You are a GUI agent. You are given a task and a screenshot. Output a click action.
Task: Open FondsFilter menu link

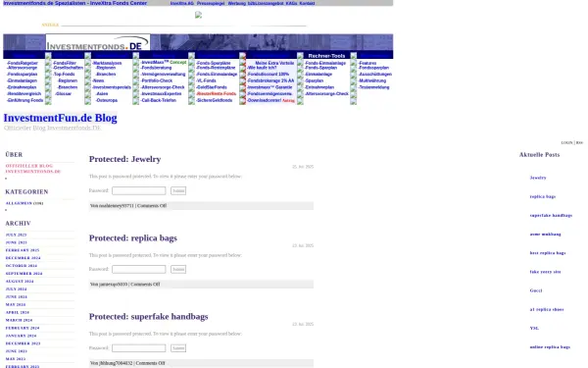[x=65, y=63]
